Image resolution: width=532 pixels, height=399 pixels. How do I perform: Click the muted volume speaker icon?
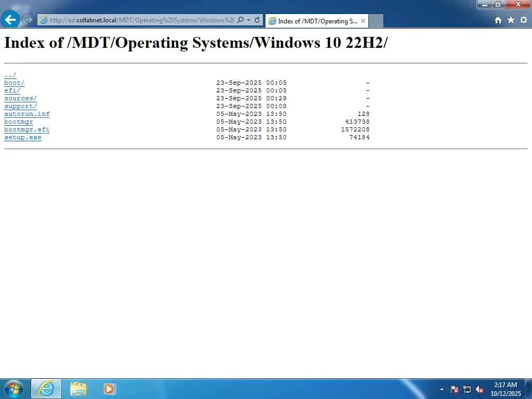(480, 389)
